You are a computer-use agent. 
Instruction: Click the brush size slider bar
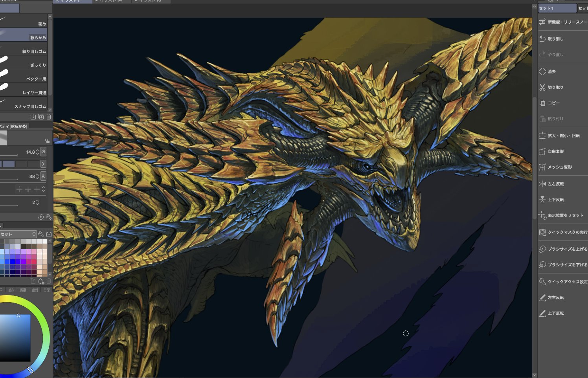[x=9, y=154]
